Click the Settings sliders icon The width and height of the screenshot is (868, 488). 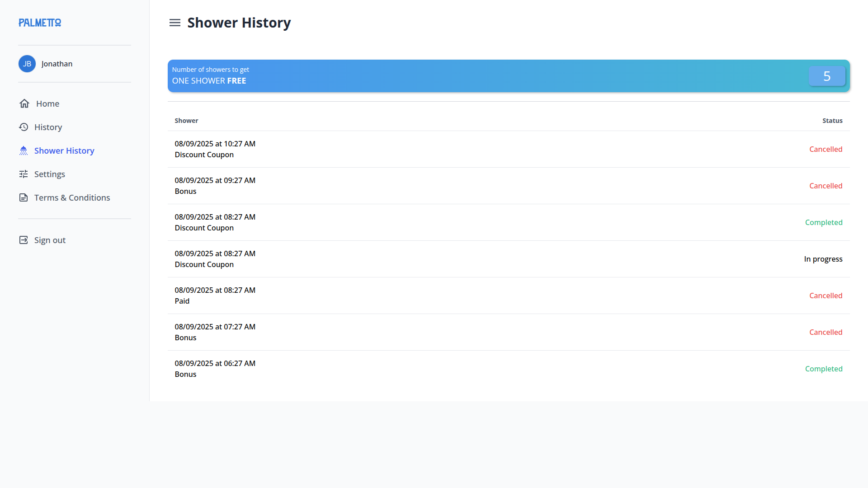pyautogui.click(x=24, y=174)
